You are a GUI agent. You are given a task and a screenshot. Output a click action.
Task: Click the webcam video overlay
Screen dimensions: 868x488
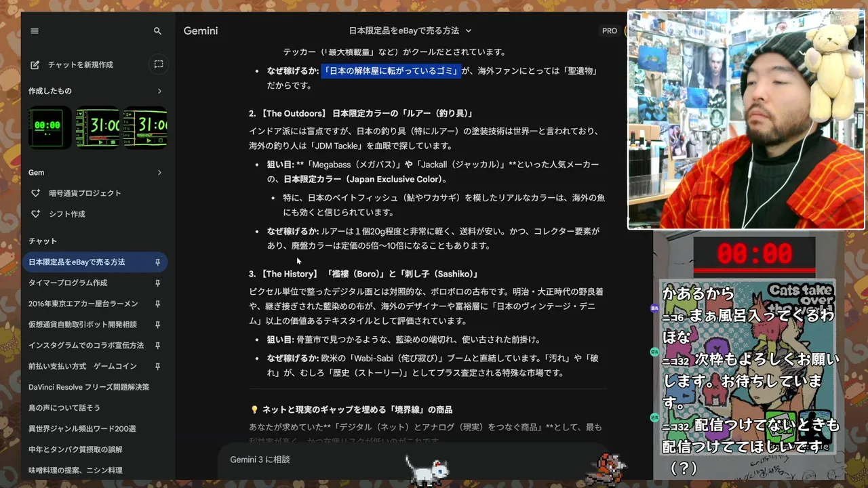pyautogui.click(x=745, y=119)
